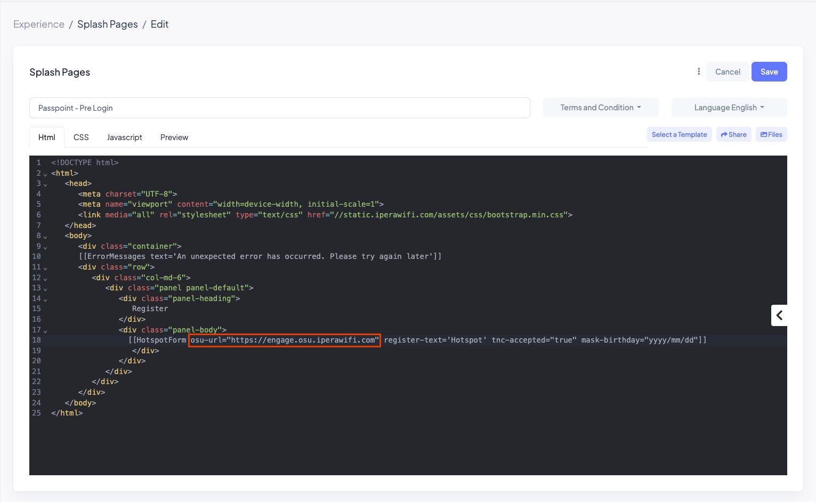Click the ErrorMessages shortcode on line 10
This screenshot has height=504, width=816.
tap(260, 256)
